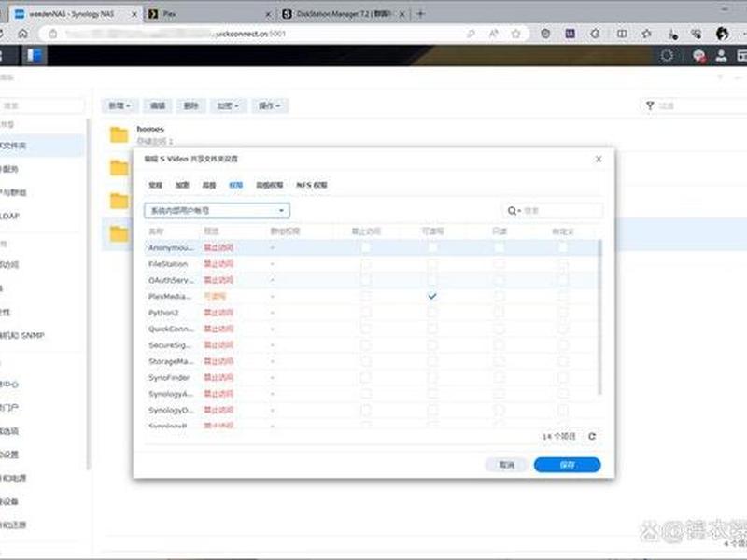Open the system internal user dropdown
The image size is (747, 560).
(217, 211)
